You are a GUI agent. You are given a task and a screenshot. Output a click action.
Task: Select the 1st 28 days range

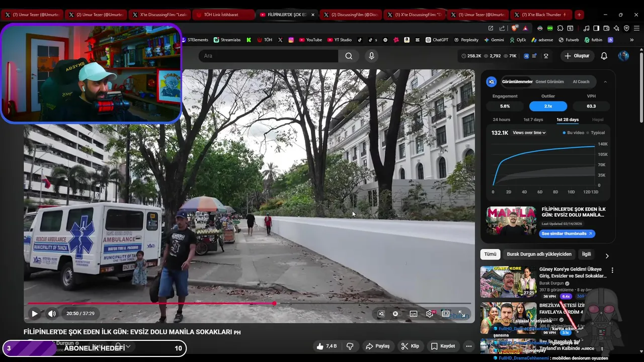click(568, 120)
